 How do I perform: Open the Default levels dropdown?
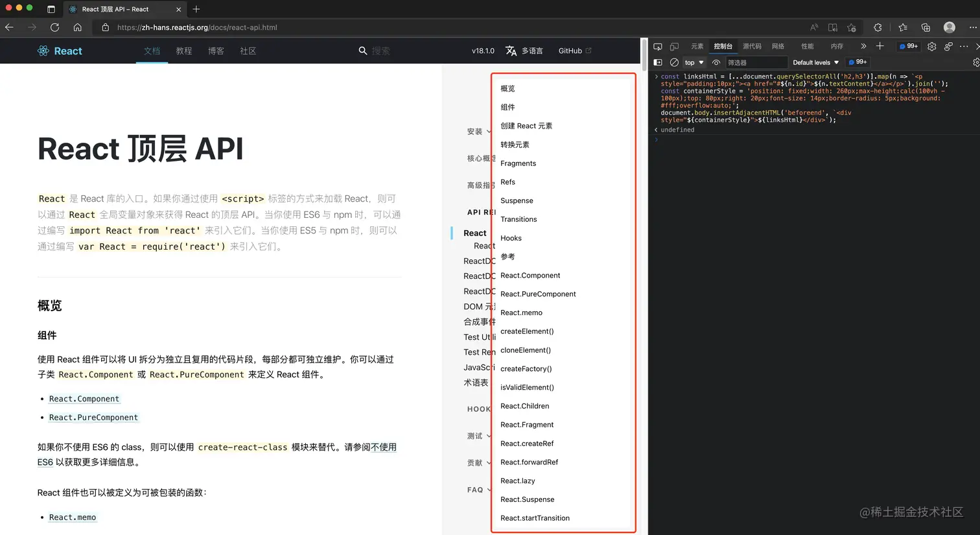tap(815, 62)
